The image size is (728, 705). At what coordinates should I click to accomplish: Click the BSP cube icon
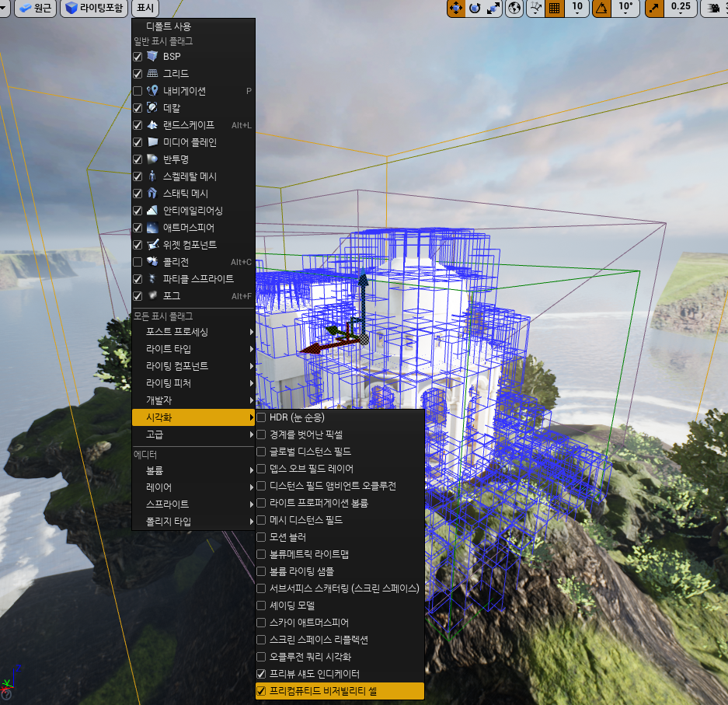pos(152,56)
